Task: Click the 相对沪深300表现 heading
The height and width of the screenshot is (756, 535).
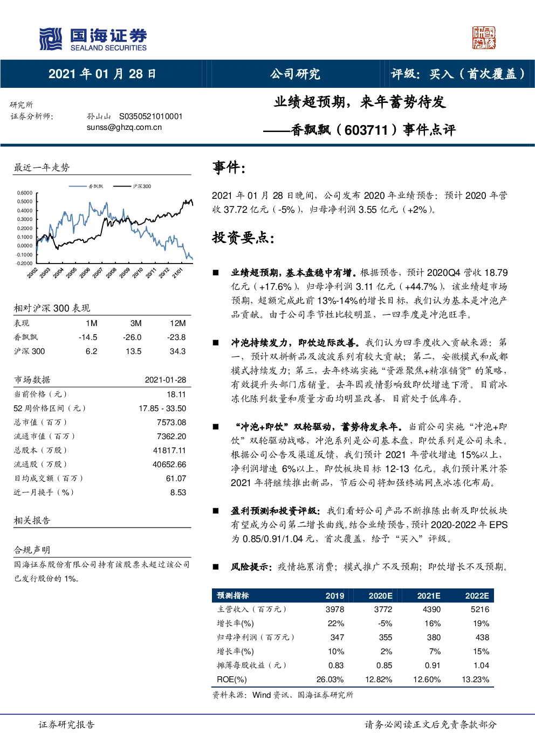Action: 52,308
